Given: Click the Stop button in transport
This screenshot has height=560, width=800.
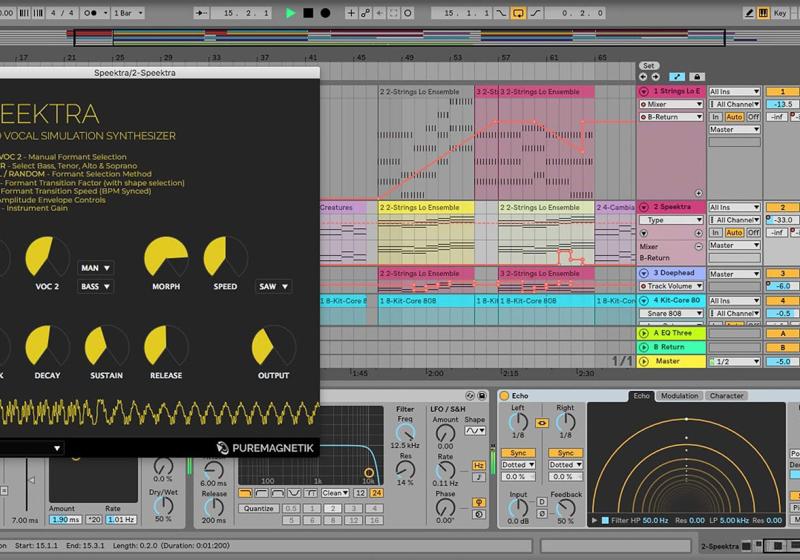Looking at the screenshot, I should [x=308, y=13].
